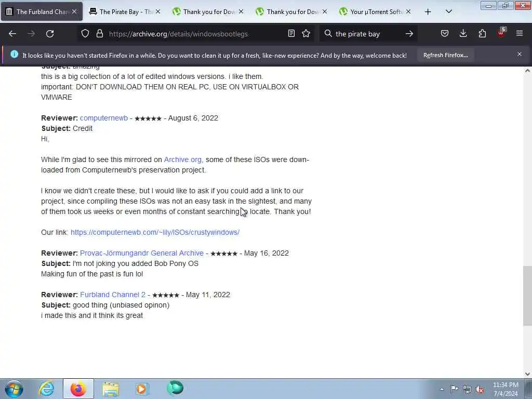This screenshot has width=532, height=399.
Task: Close The Pirate Bay tab
Action: 158,11
